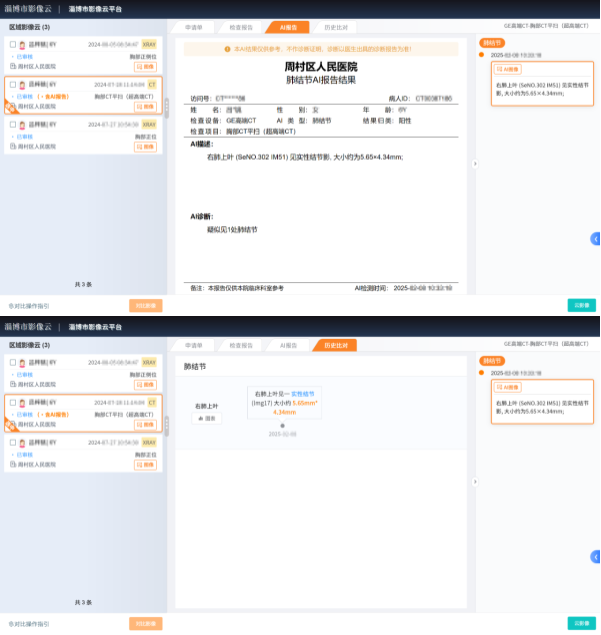Collapse the top panel's right sidebar with the small arrow

tap(475, 163)
